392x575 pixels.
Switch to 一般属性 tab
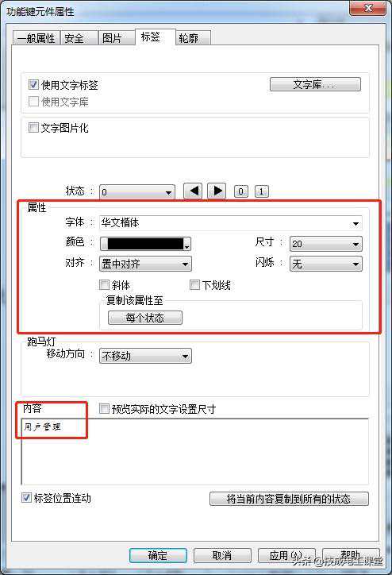tap(37, 38)
